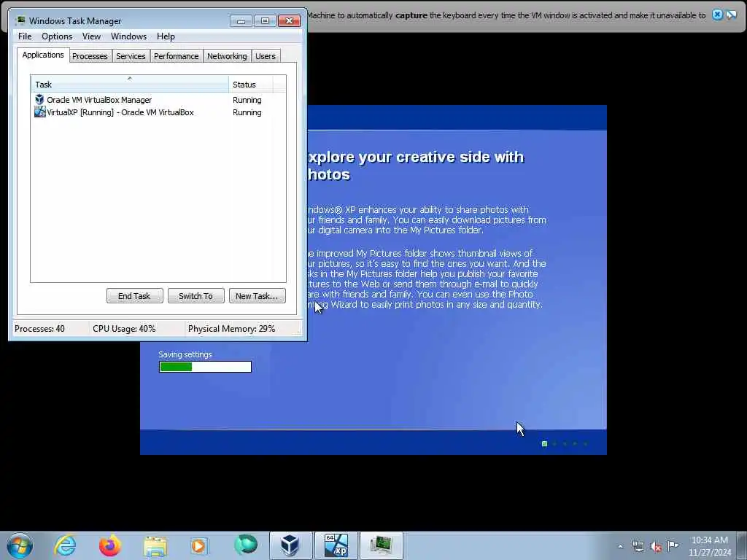Switch to the Services tab
Viewport: 747px width, 560px height.
coord(131,56)
